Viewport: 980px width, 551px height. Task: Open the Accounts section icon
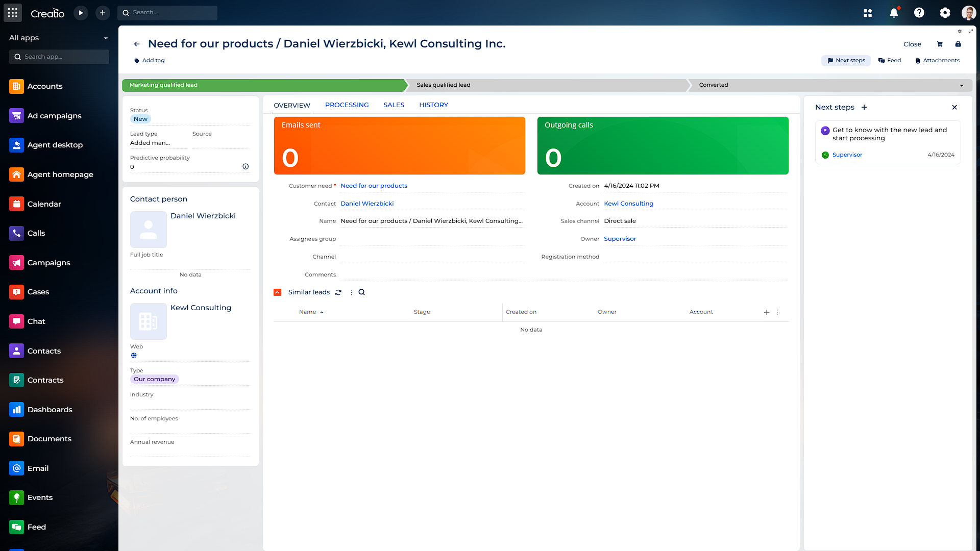click(x=16, y=86)
